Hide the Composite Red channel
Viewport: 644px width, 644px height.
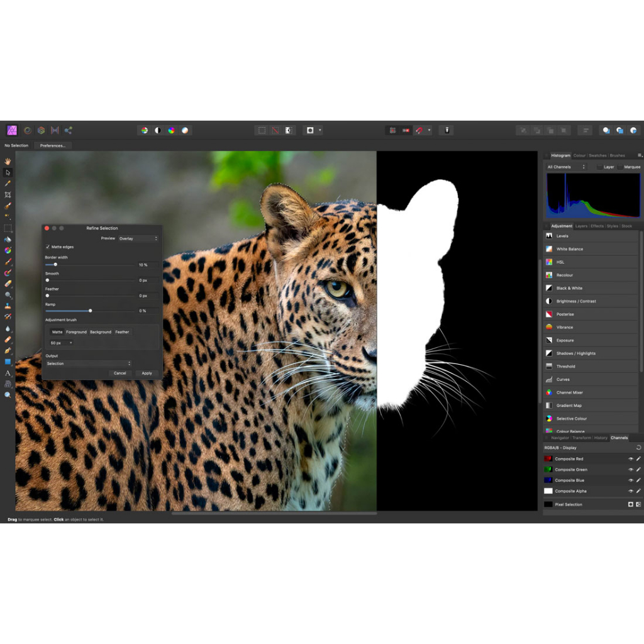click(630, 458)
